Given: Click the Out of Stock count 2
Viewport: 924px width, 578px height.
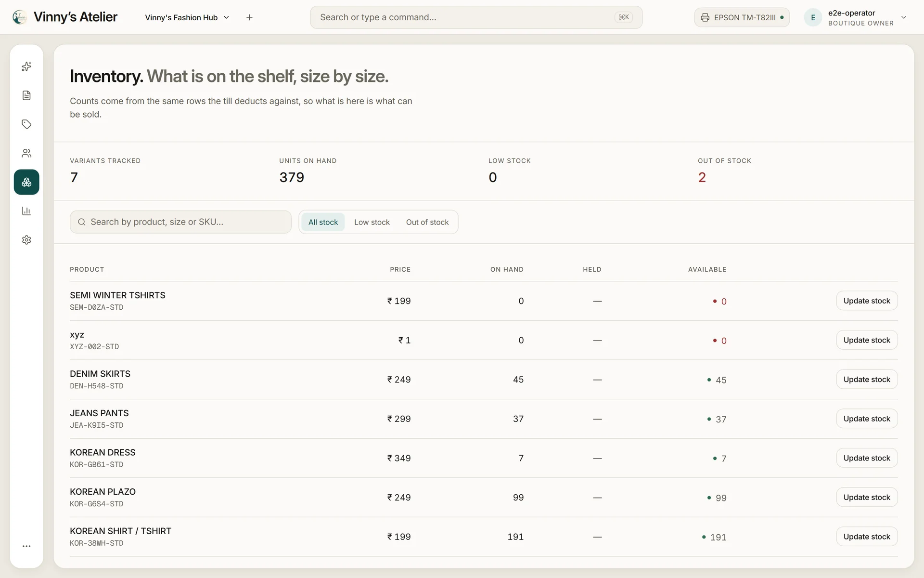Looking at the screenshot, I should coord(702,177).
